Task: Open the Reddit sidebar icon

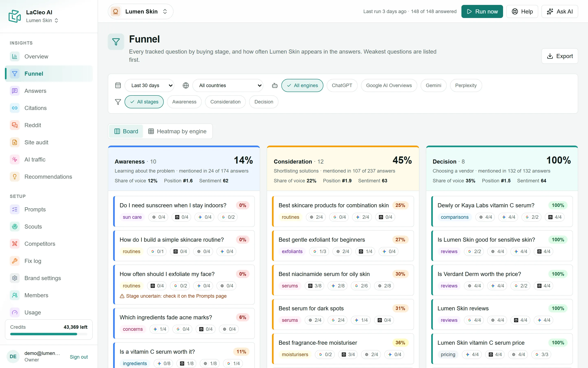Action: (14, 125)
